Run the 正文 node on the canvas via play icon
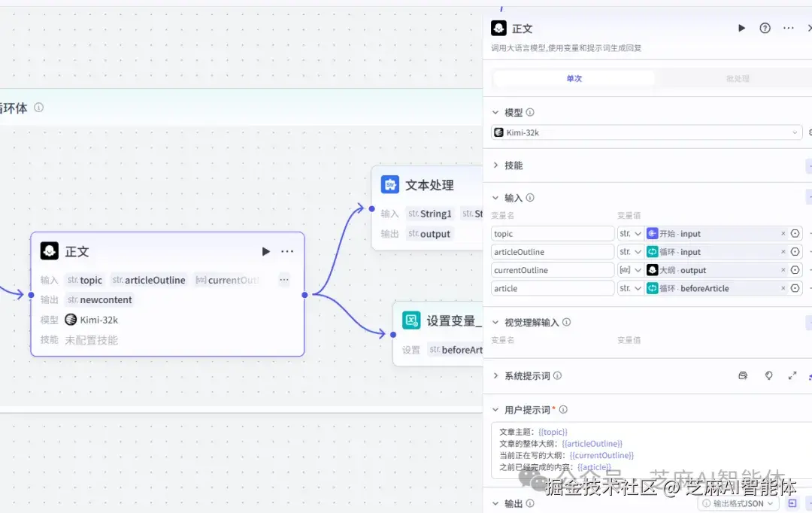Image resolution: width=812 pixels, height=513 pixels. coord(265,252)
